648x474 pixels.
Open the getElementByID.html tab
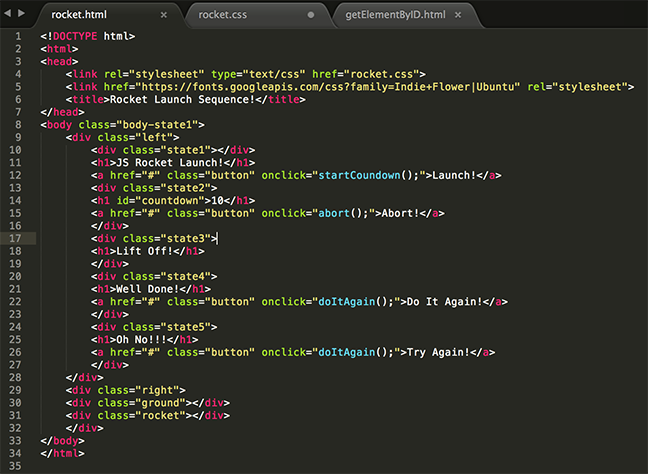pos(395,15)
